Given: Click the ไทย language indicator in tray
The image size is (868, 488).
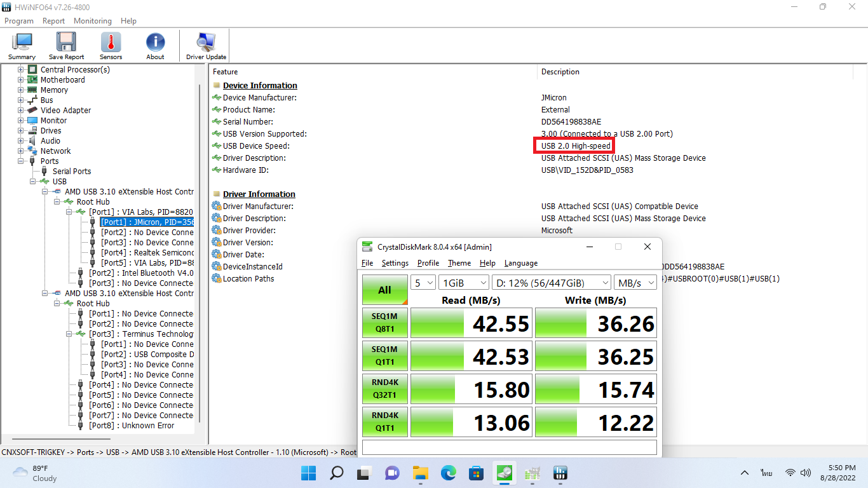Looking at the screenshot, I should (x=766, y=473).
